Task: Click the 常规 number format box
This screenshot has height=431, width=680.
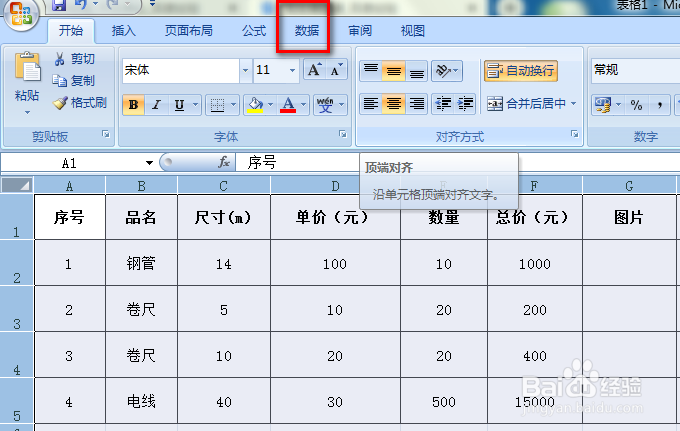Action: pyautogui.click(x=635, y=70)
